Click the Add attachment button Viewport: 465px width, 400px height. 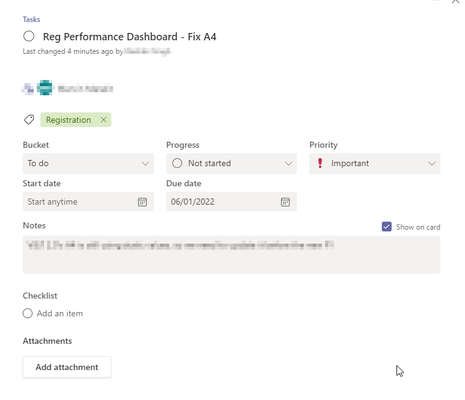pos(67,367)
